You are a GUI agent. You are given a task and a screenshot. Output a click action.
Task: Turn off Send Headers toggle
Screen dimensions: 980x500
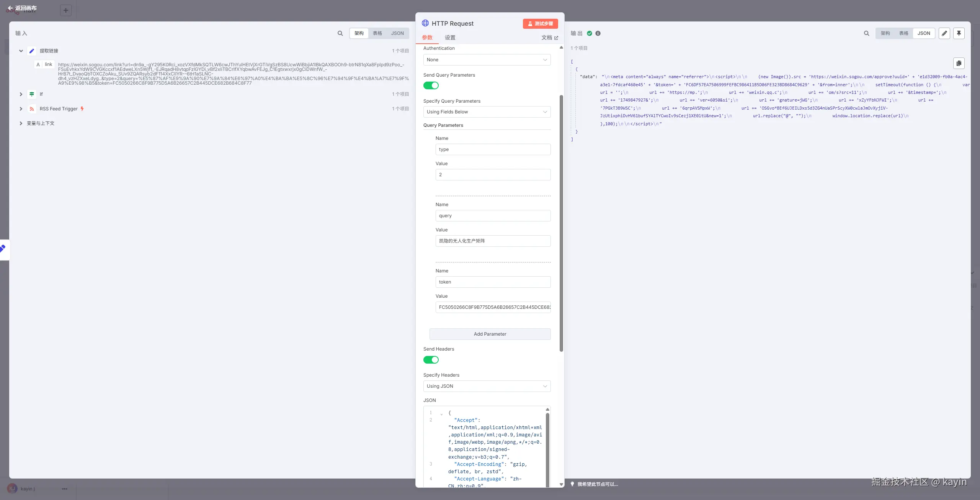[x=431, y=360]
